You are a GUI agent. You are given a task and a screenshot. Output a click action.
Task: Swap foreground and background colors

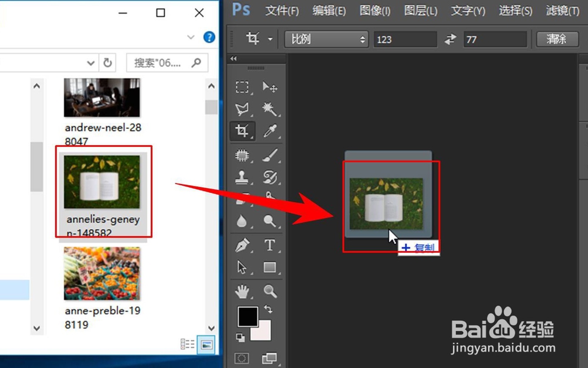click(268, 309)
